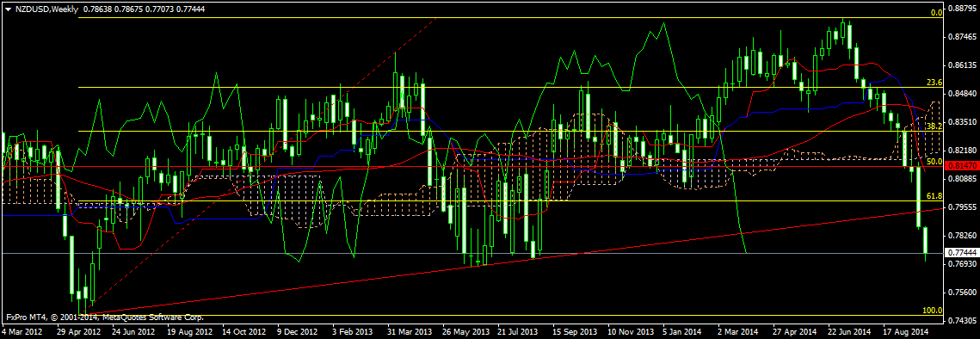Image resolution: width=980 pixels, height=339 pixels.
Task: Click the 5 Jan 2014 date label
Action: point(683,332)
